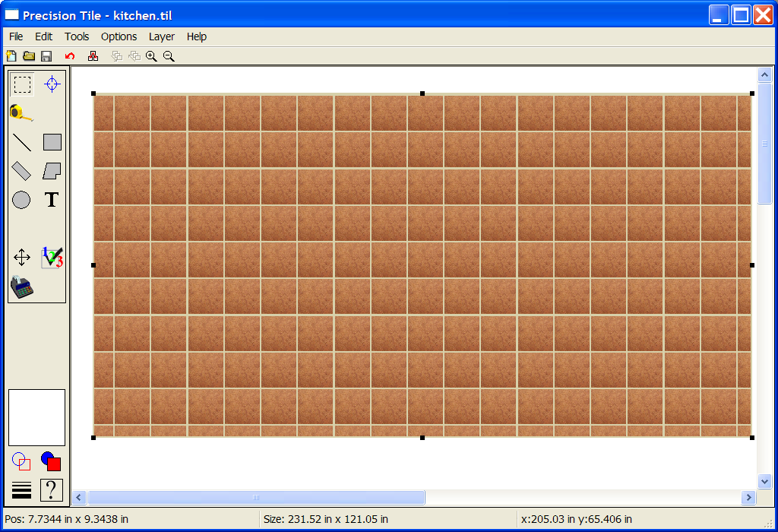Screen dimensions: 778x532
Task: Click the white preview swatch box
Action: 36,417
